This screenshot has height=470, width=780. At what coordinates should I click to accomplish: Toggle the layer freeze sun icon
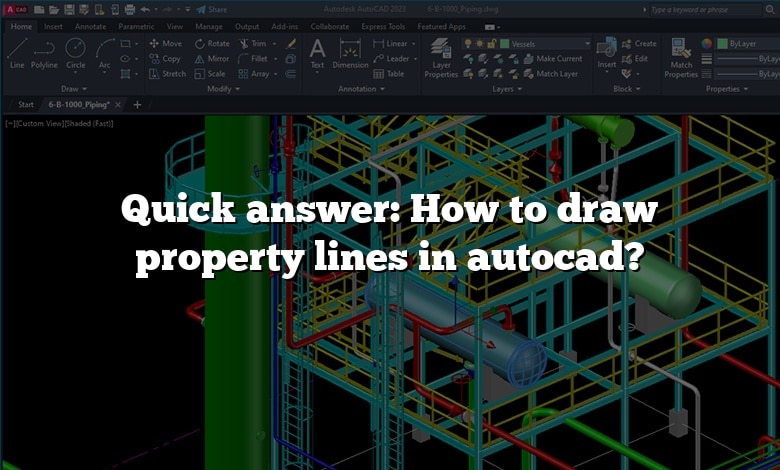481,44
